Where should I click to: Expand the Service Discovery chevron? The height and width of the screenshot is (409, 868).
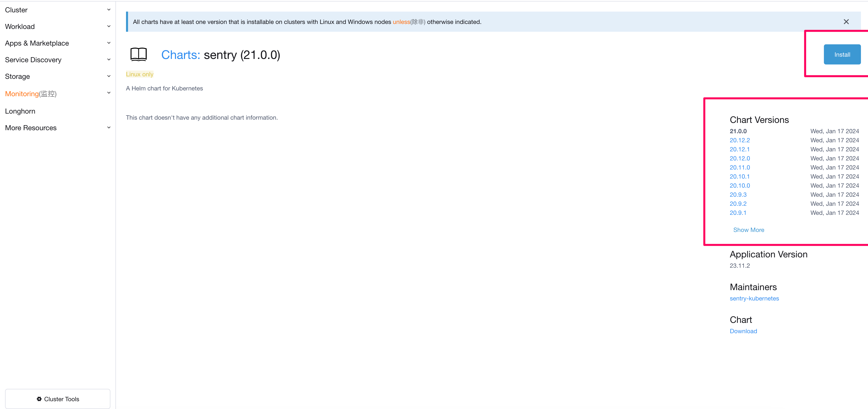coord(109,60)
